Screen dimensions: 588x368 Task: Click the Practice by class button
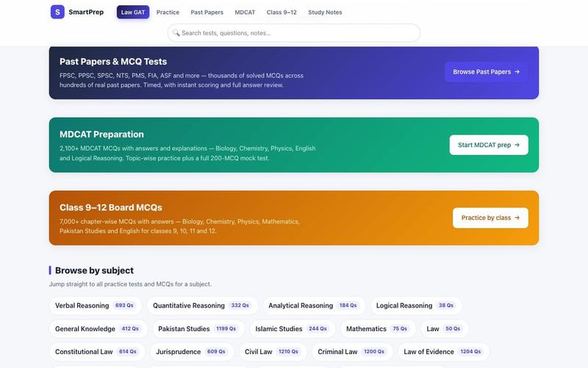coord(490,218)
